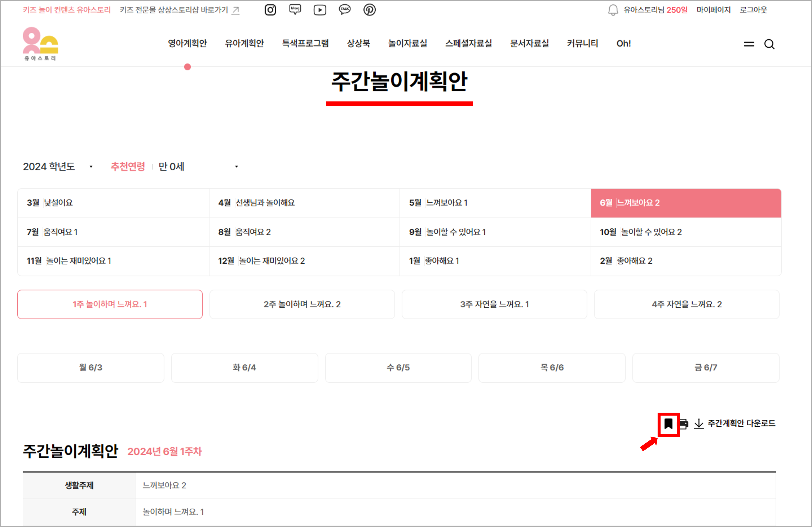Click the 놀이하며 느껴요. 1 table value
812x527 pixels.
coord(173,512)
